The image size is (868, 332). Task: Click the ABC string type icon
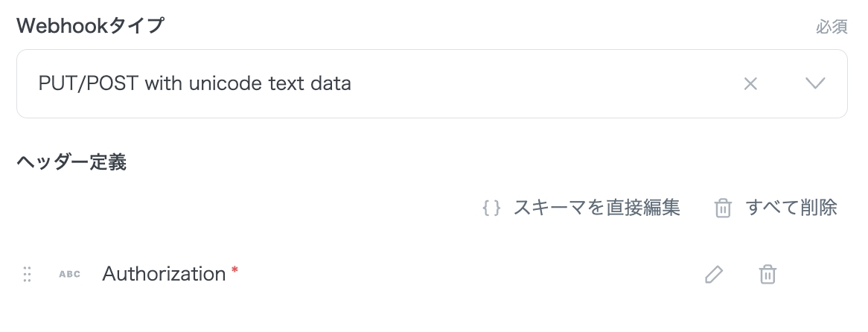pyautogui.click(x=69, y=274)
